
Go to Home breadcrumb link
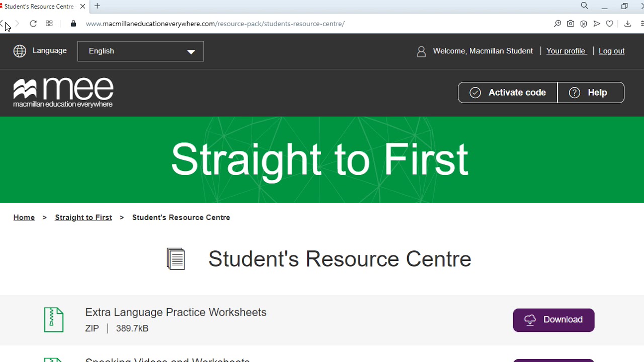pos(24,218)
